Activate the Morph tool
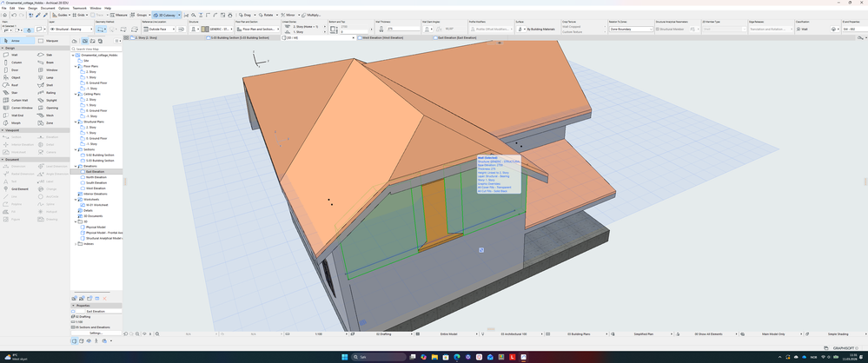This screenshot has height=363, width=868. point(17,122)
